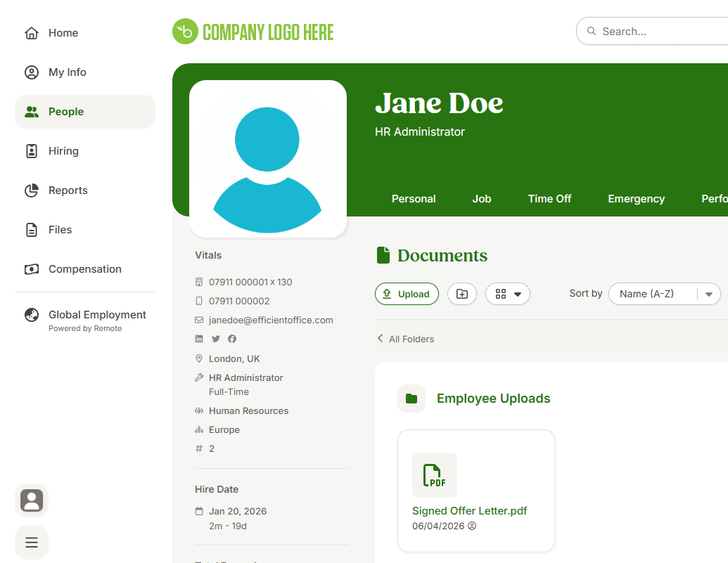Open the Facebook profile icon
The image size is (728, 563).
pyautogui.click(x=232, y=339)
